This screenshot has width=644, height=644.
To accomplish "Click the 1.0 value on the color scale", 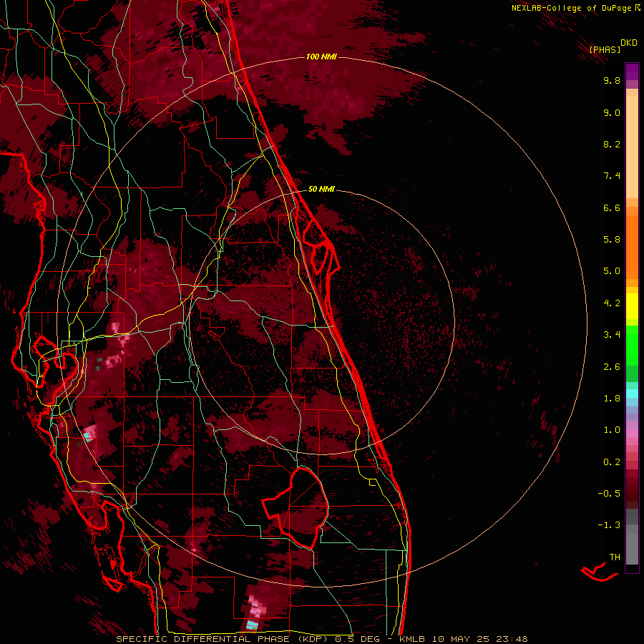I will (612, 431).
